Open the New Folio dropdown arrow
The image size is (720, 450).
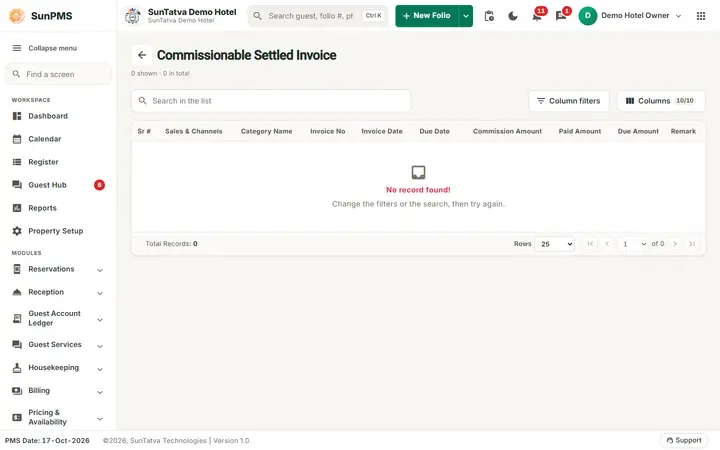[466, 16]
